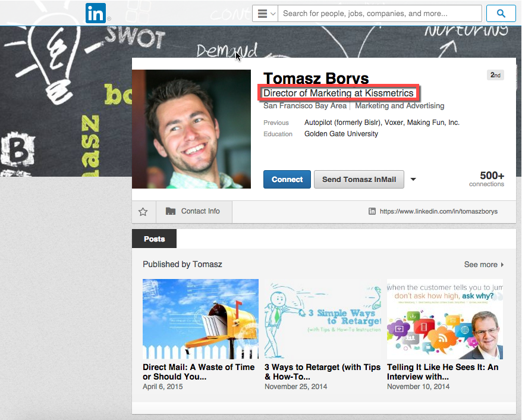Click 500+ connections count
The height and width of the screenshot is (420, 522).
point(491,178)
